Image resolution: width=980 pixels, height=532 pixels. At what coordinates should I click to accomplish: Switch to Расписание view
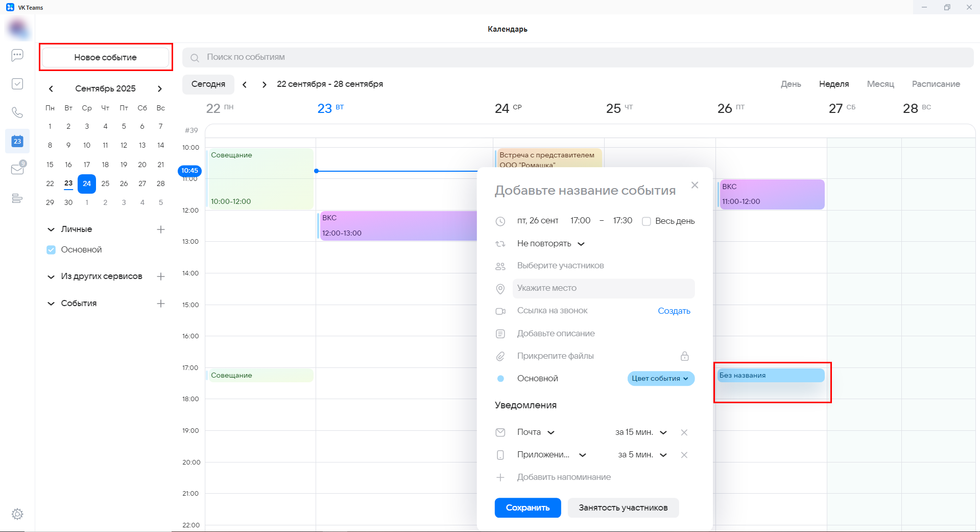click(936, 84)
